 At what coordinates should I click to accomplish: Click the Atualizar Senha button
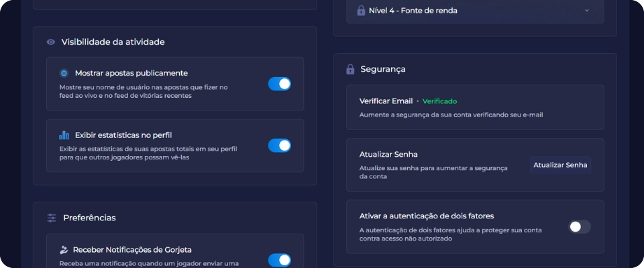coord(560,165)
